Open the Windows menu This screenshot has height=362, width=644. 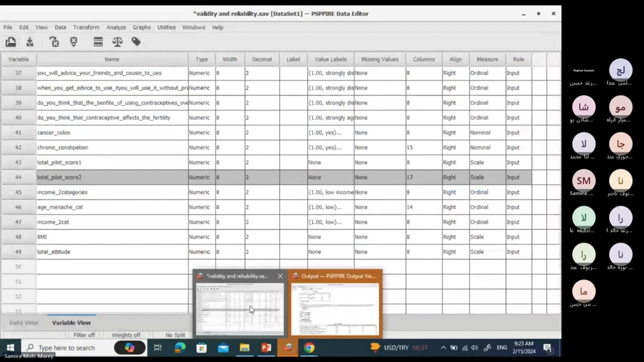pyautogui.click(x=194, y=27)
